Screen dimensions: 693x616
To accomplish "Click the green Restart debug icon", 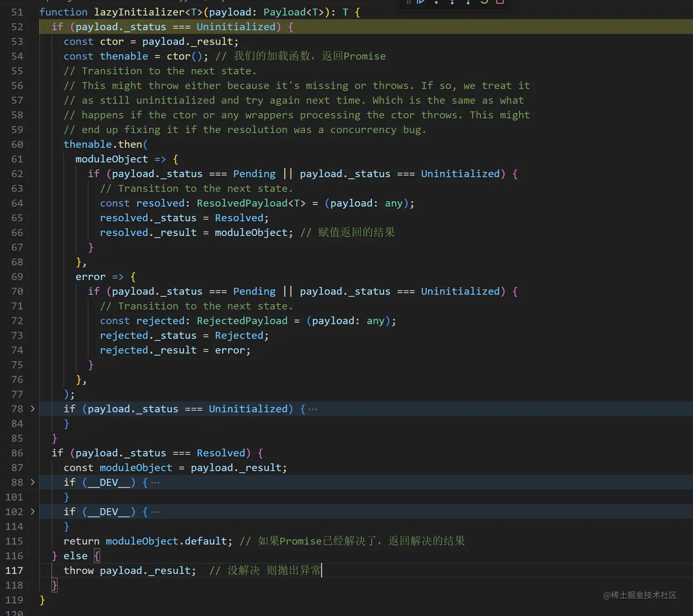I will 484,1.
